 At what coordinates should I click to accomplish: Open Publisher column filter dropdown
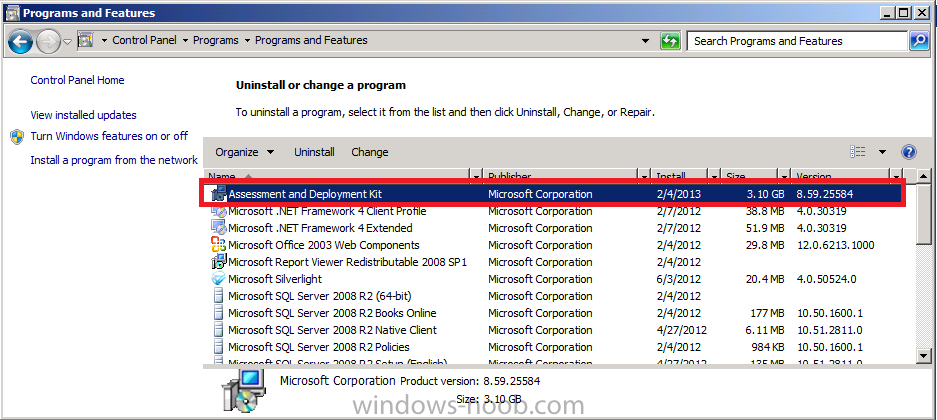coord(644,176)
